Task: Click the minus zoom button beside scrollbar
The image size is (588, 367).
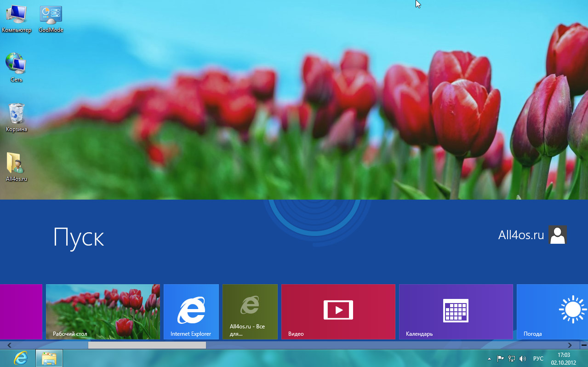Action: 584,345
